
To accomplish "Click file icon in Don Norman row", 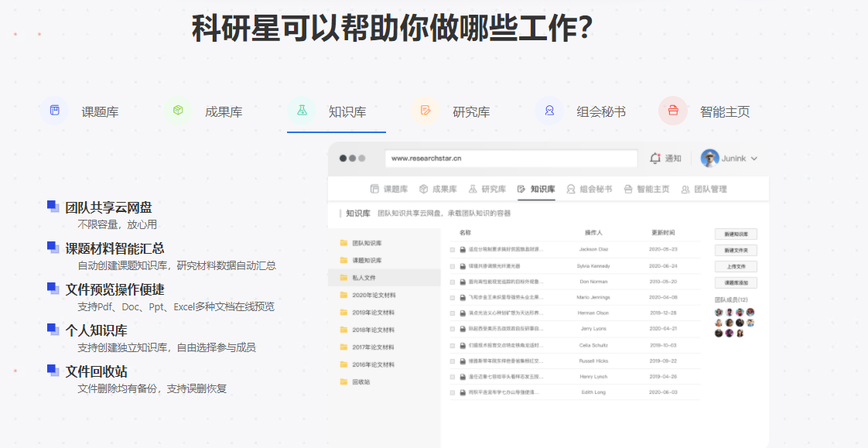I will point(462,282).
